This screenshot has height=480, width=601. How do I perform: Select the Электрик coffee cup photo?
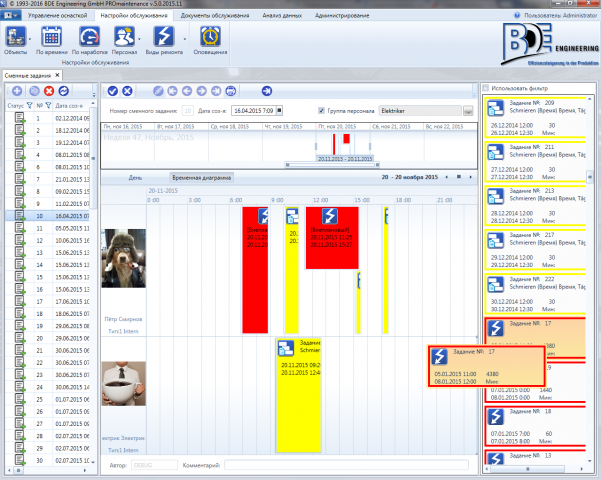click(x=123, y=383)
